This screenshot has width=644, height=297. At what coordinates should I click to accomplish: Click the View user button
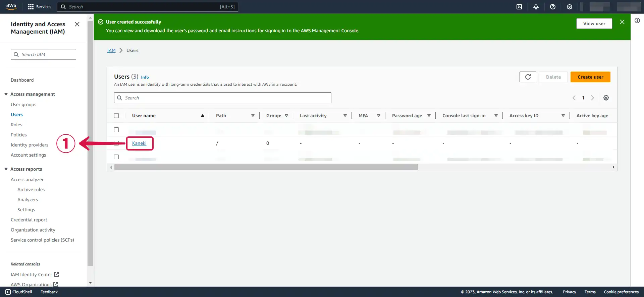point(594,24)
